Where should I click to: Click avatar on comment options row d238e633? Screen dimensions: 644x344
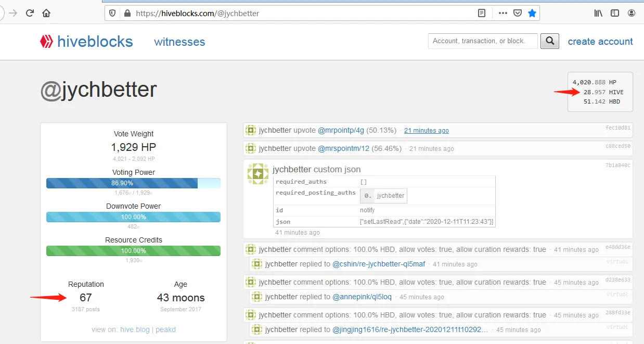[x=251, y=282]
